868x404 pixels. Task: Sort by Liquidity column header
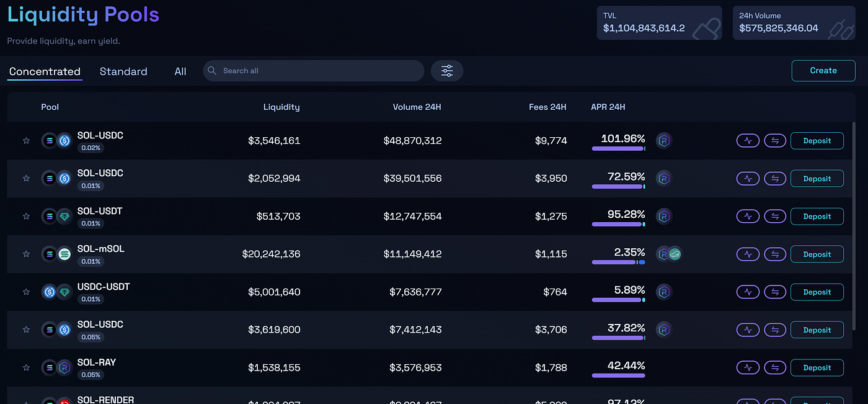pyautogui.click(x=281, y=107)
